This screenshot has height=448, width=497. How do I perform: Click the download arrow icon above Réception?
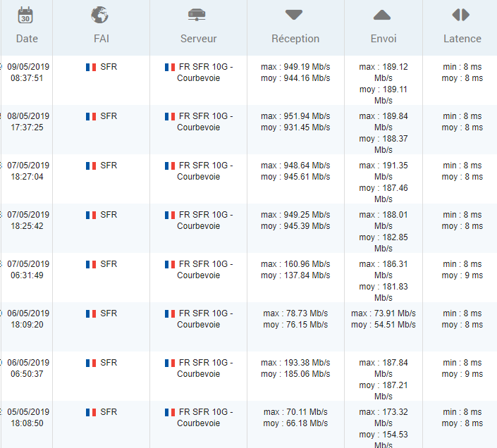click(295, 15)
